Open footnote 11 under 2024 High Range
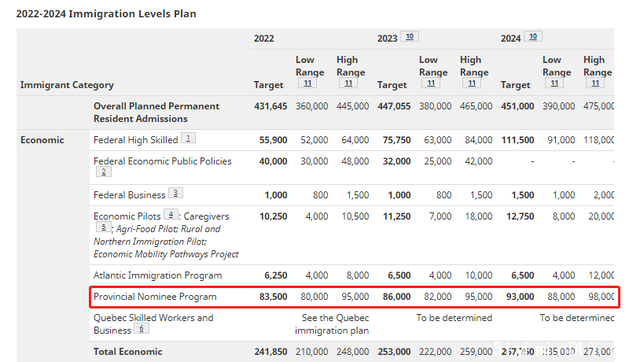 [595, 83]
